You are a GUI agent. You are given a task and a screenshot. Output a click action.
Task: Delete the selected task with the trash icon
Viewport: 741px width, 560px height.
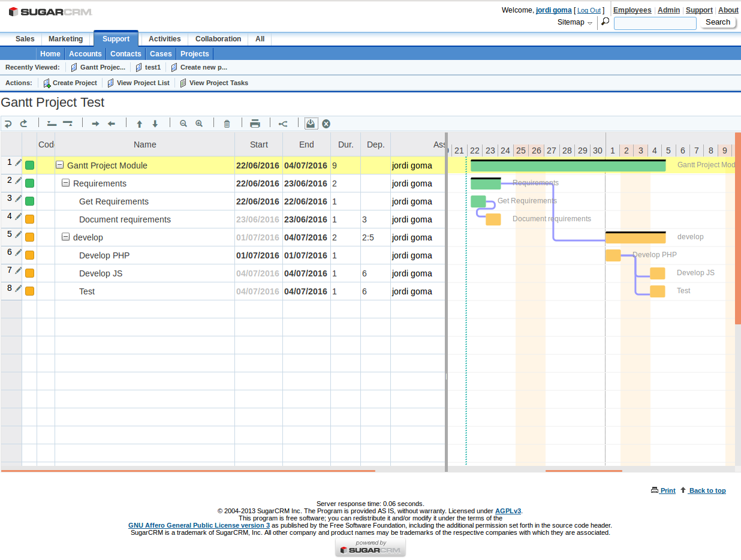point(227,124)
